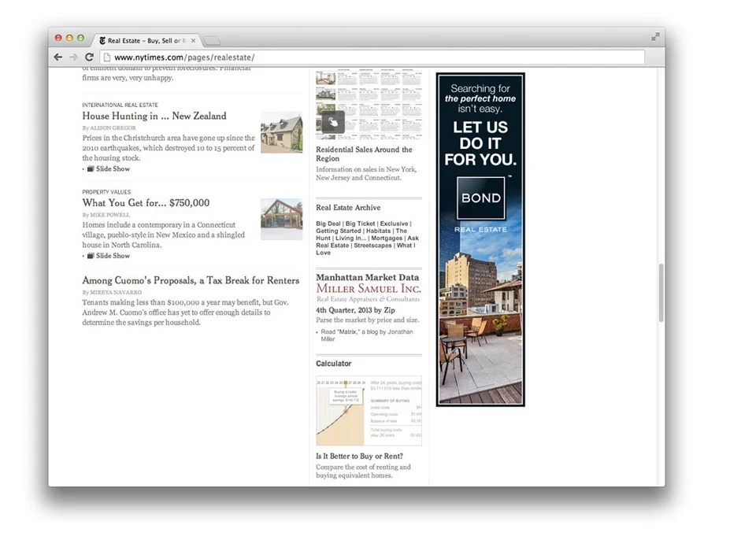Click the slide show icon under New Zealand story
756x540 pixels.
click(x=90, y=168)
